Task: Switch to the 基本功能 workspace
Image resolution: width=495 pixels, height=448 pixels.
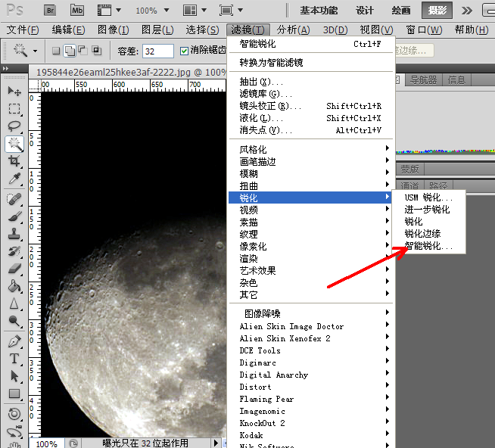Action: pyautogui.click(x=319, y=11)
